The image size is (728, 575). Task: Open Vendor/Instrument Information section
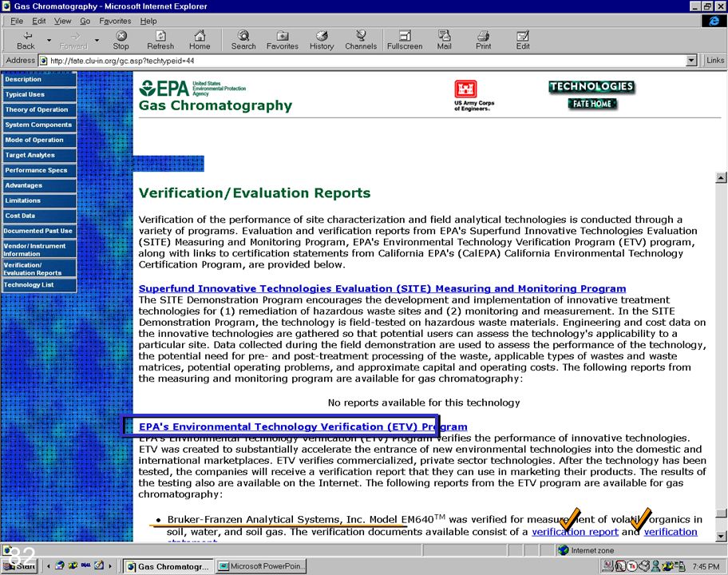point(39,249)
